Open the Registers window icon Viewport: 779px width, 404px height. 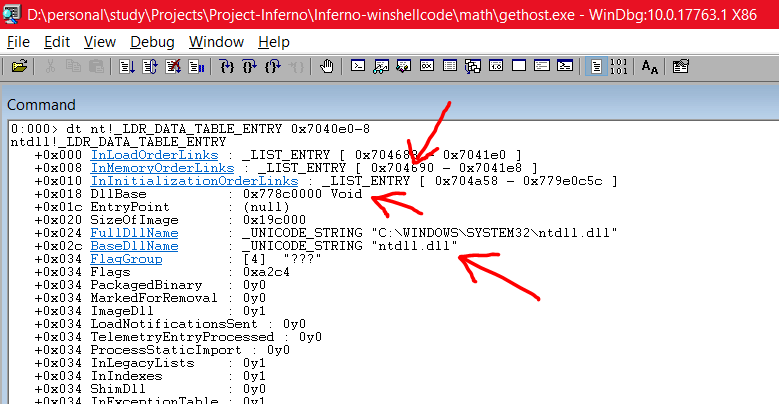pyautogui.click(x=427, y=66)
